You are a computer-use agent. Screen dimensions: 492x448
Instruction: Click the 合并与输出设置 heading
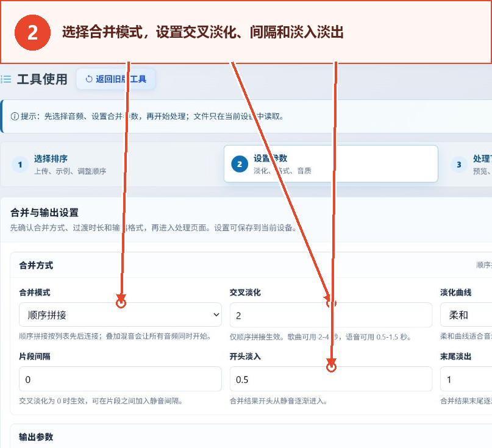pyautogui.click(x=45, y=212)
